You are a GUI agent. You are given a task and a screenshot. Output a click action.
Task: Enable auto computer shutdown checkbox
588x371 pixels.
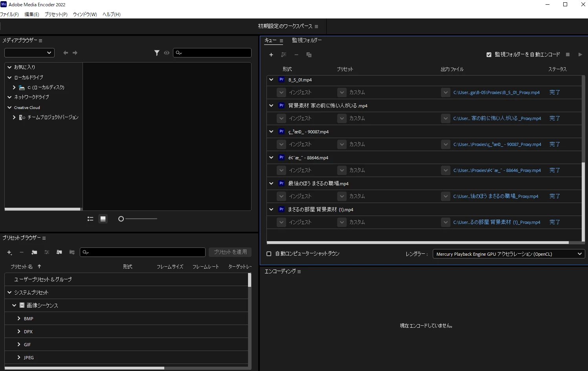(x=269, y=254)
